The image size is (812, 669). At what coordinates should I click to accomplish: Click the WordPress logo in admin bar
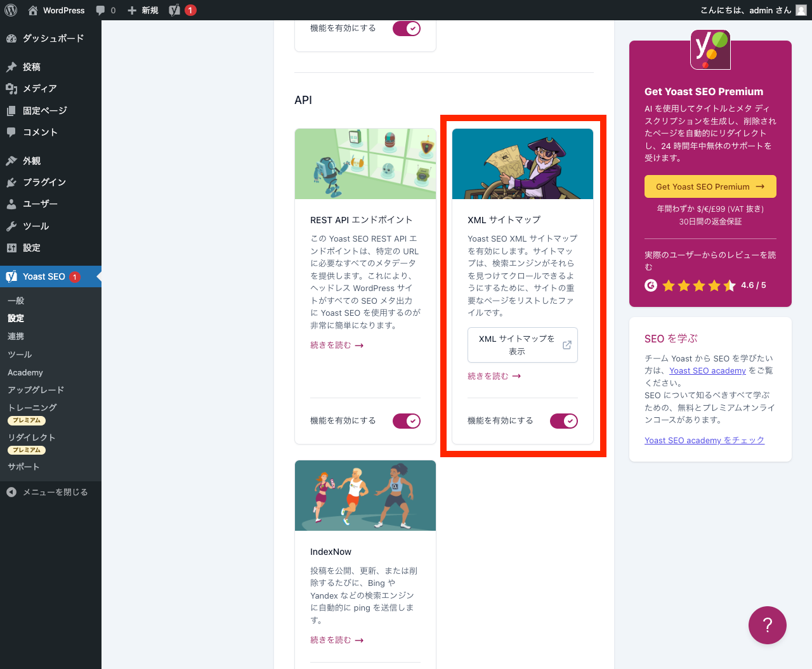pyautogui.click(x=11, y=10)
